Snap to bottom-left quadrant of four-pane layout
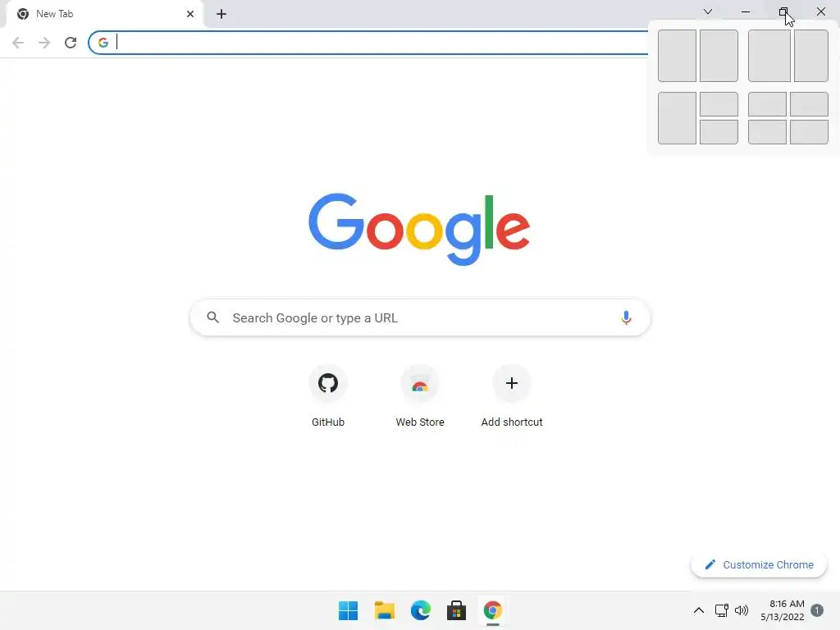This screenshot has width=840, height=630. tap(767, 132)
